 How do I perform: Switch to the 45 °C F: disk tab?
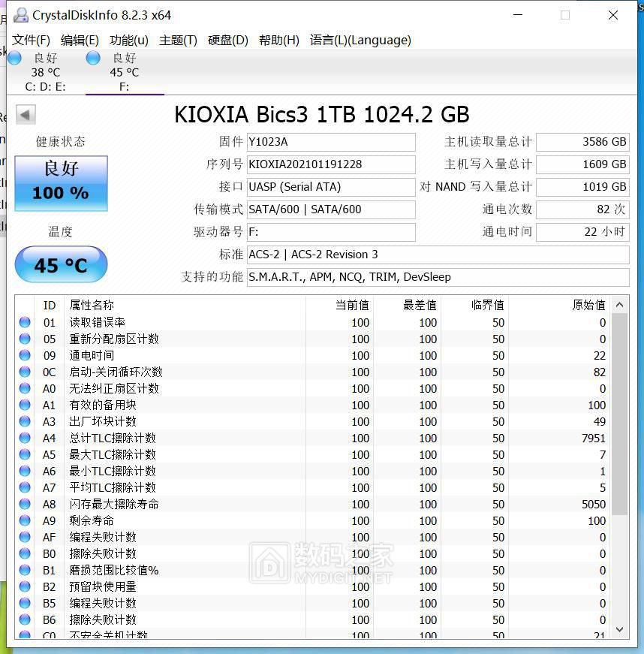[x=125, y=72]
